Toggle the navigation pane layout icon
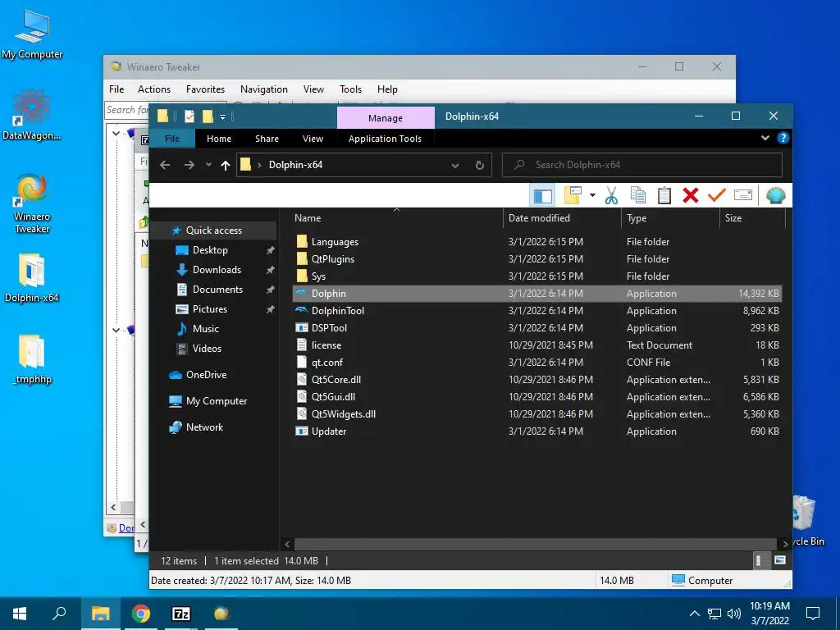 click(542, 195)
